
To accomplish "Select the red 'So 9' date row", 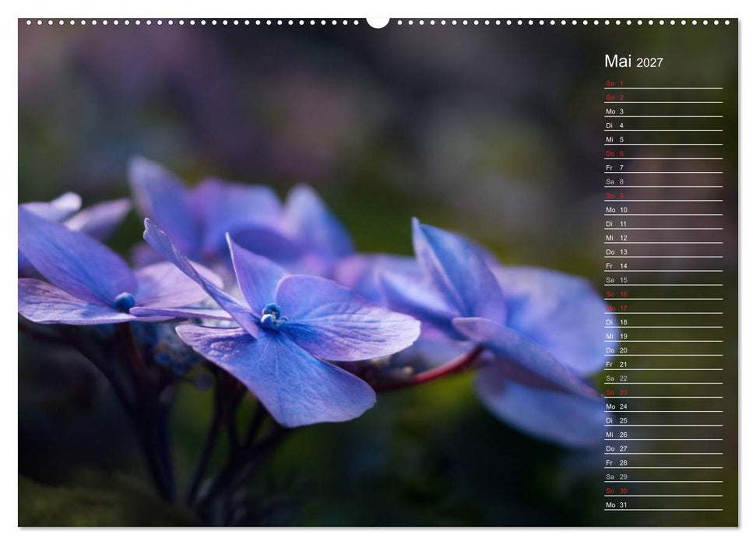I will pos(663,195).
